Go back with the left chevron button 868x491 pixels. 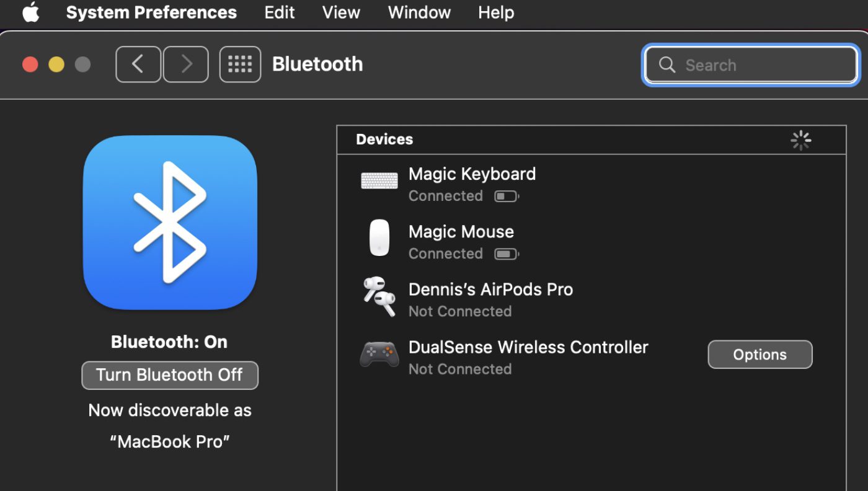pos(138,64)
